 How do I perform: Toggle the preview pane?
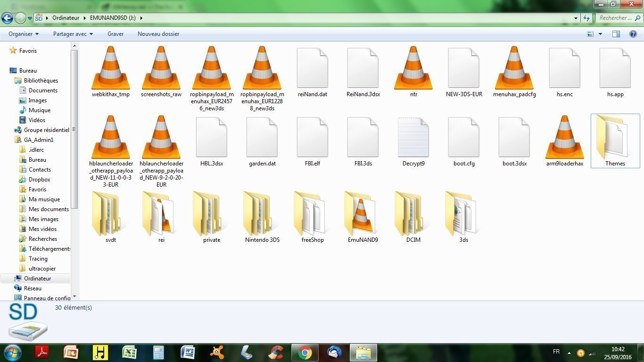(616, 34)
